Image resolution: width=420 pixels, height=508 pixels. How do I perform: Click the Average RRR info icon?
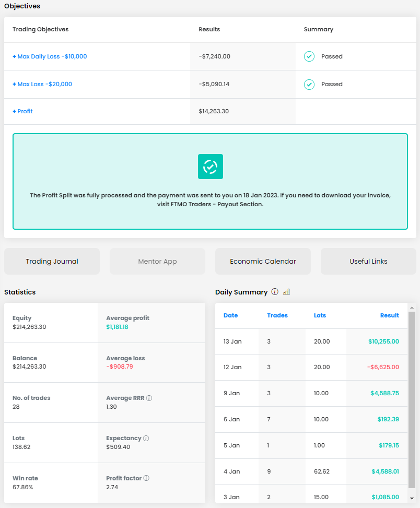coord(149,398)
